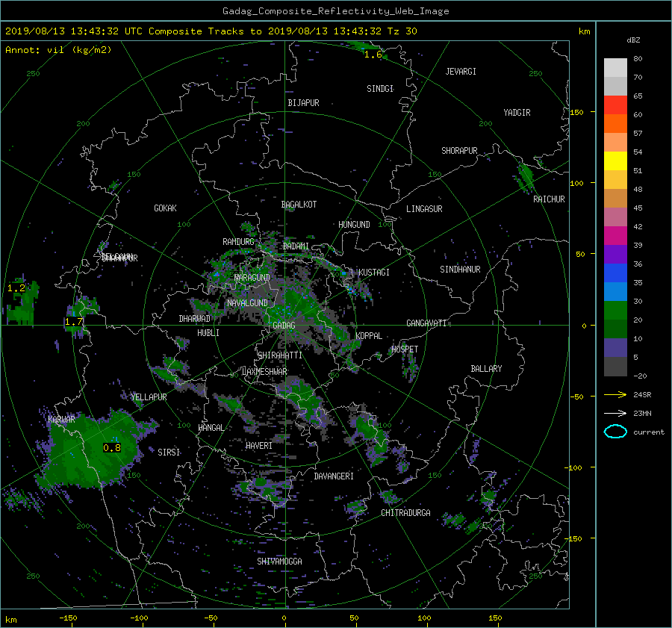Pick the magenta swatch in dBZ legend
This screenshot has height=628, width=672.
tap(615, 235)
